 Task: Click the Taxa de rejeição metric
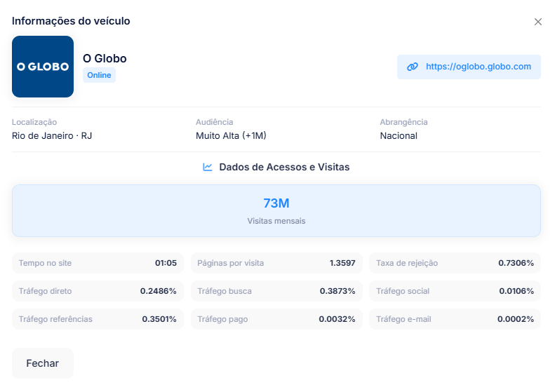(x=455, y=263)
